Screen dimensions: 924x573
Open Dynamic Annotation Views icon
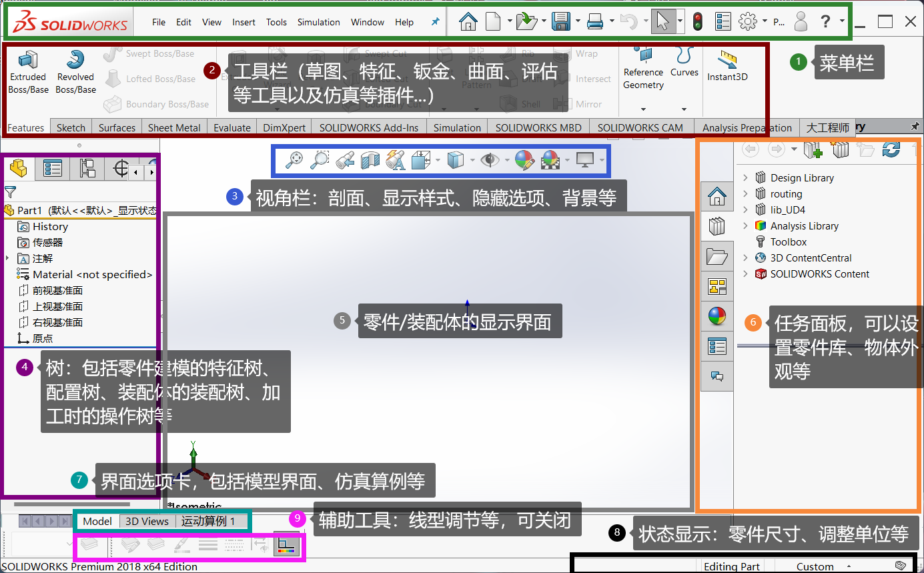pyautogui.click(x=395, y=159)
